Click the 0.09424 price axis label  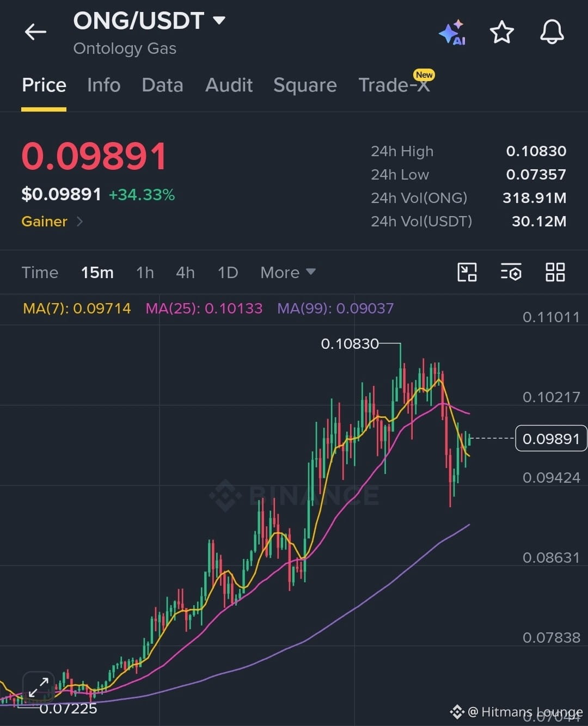click(x=551, y=478)
